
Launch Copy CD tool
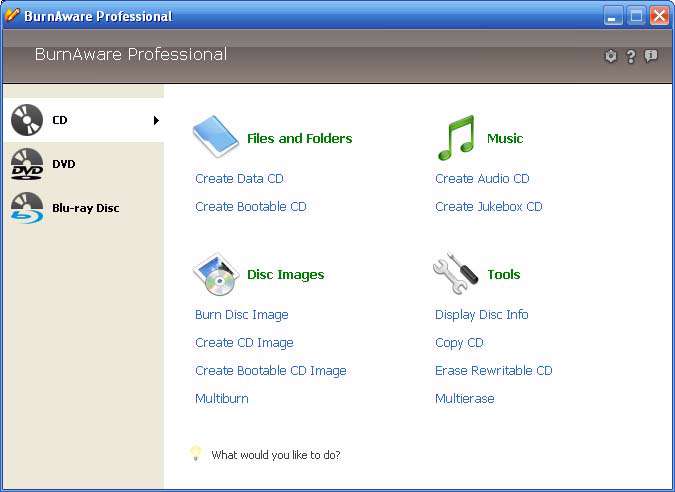pyautogui.click(x=459, y=343)
